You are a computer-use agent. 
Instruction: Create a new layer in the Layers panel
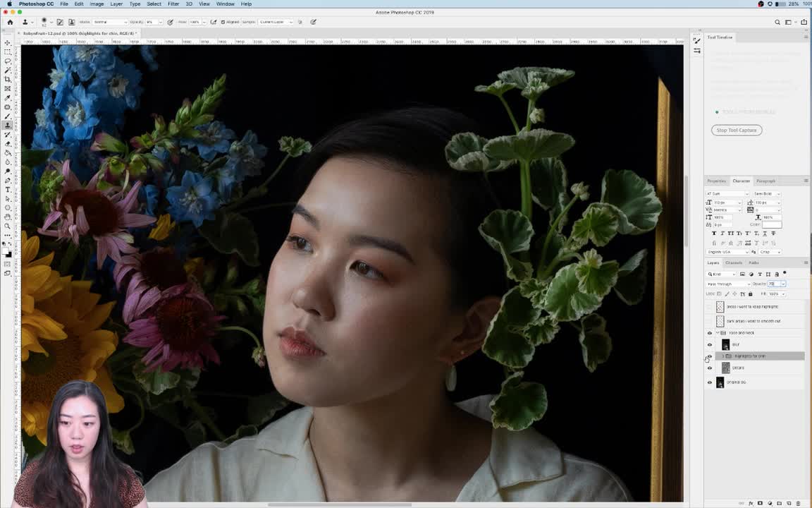[x=788, y=502]
